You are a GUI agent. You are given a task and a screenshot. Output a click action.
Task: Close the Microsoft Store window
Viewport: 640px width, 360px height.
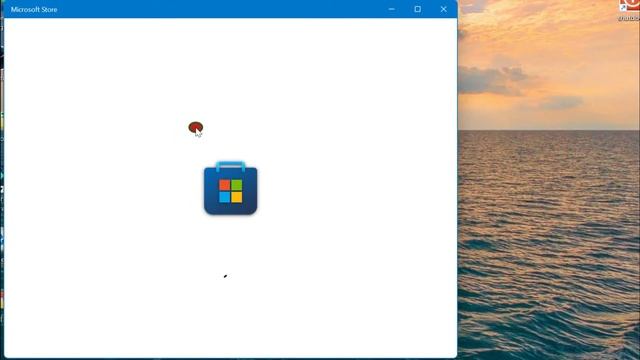444,9
